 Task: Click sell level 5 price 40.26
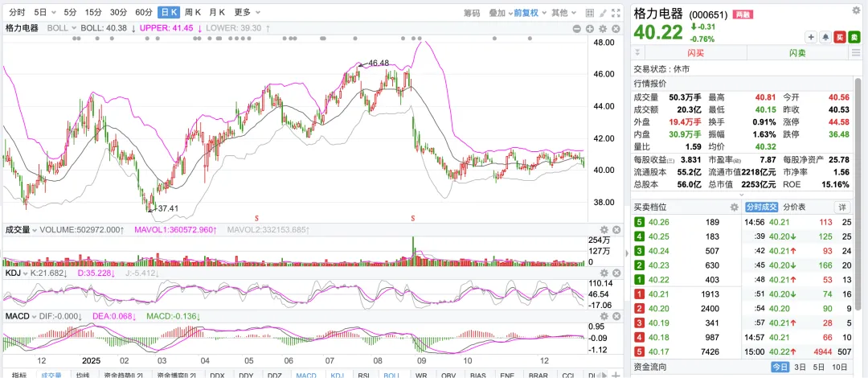[x=658, y=222]
